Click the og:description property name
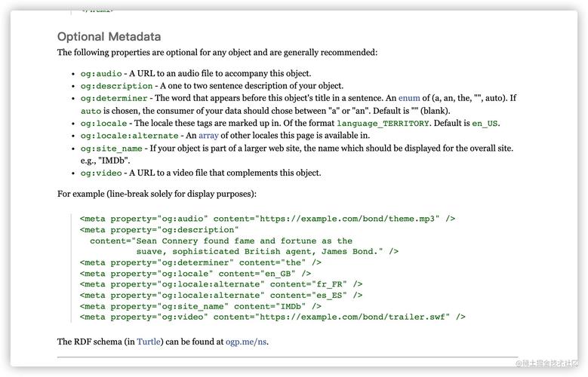 pyautogui.click(x=117, y=86)
